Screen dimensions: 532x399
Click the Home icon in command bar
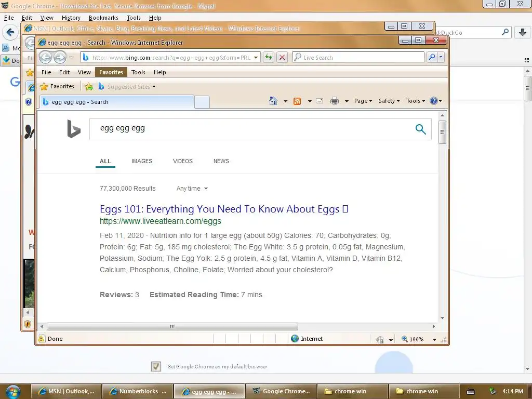point(273,101)
